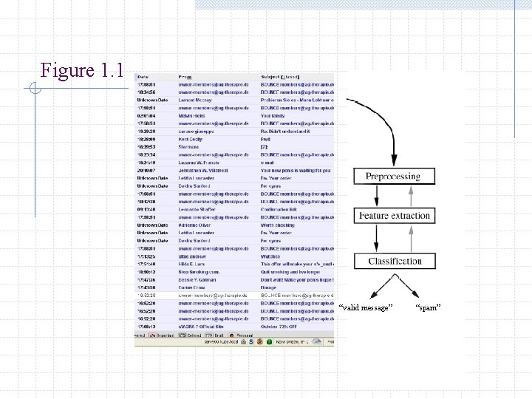Open message from Adrienne Oliver
The height and width of the screenshot is (399, 532).
(194, 225)
